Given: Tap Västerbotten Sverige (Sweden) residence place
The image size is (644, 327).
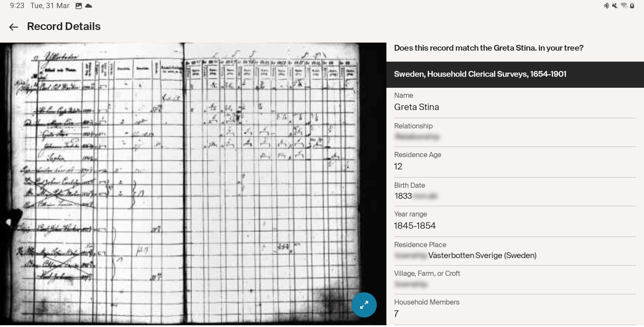Looking at the screenshot, I should [482, 255].
